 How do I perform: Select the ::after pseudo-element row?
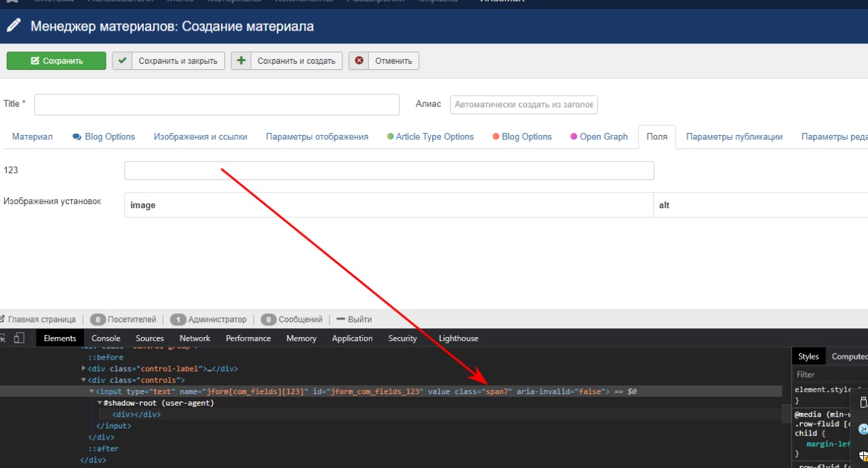(103, 449)
